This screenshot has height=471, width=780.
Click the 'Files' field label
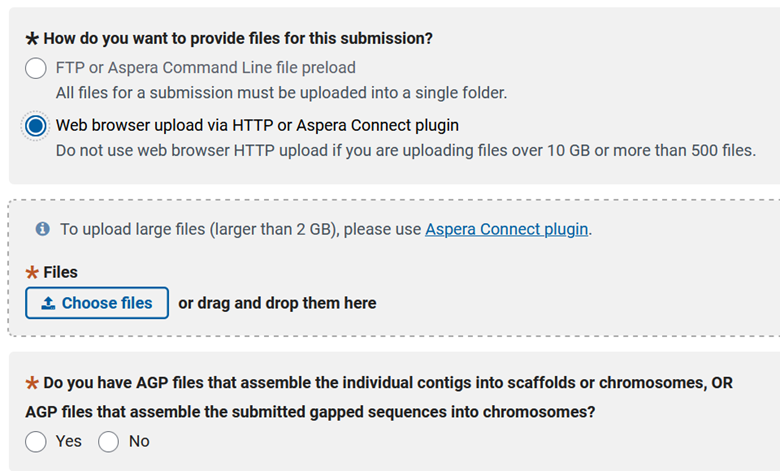pyautogui.click(x=61, y=272)
